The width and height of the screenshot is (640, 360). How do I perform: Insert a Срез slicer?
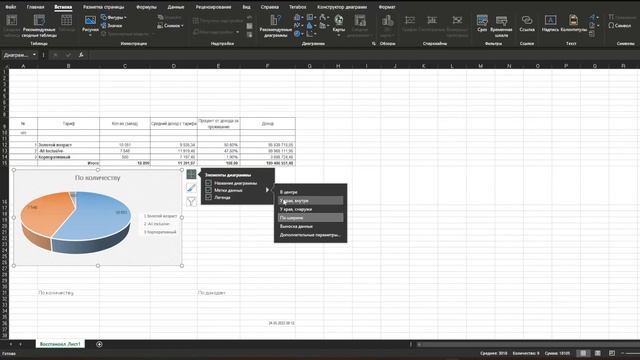(482, 24)
